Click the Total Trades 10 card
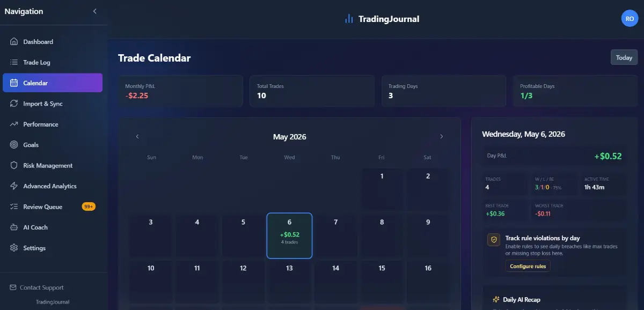Viewport: 644px width, 310px height. [x=312, y=91]
